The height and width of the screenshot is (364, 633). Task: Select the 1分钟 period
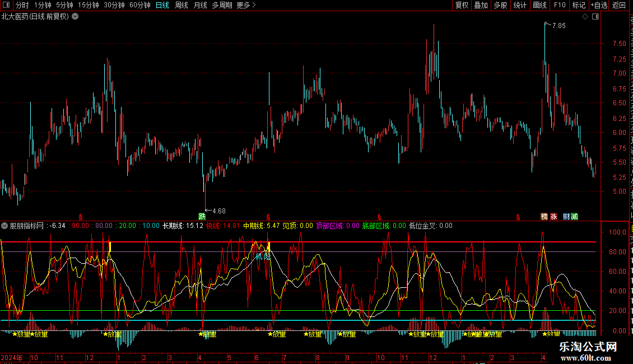[x=43, y=5]
